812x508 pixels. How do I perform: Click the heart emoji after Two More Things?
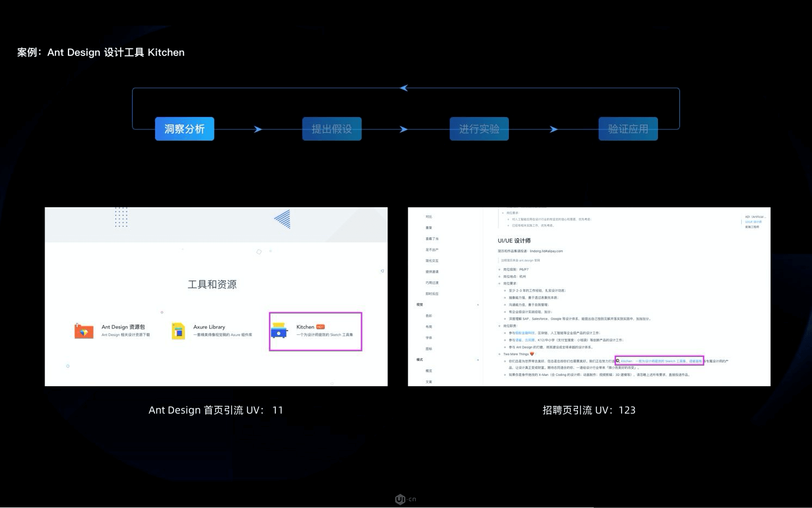coord(532,354)
